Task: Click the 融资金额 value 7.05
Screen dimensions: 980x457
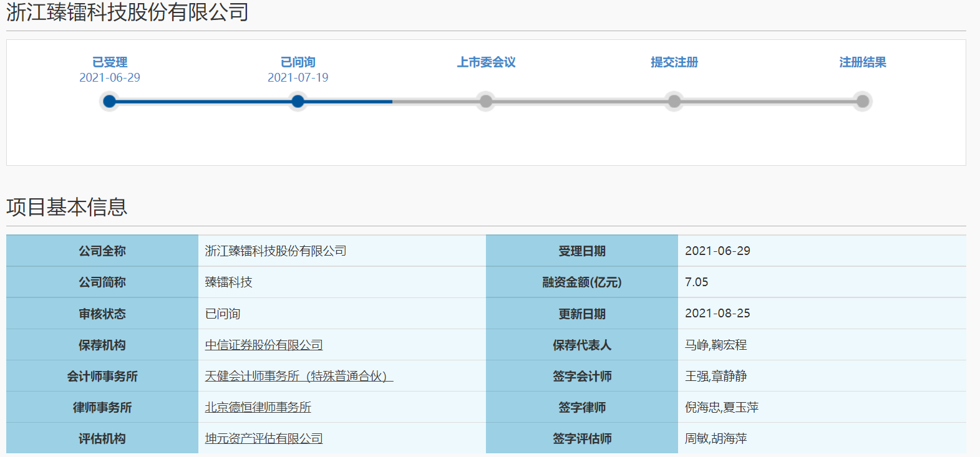Action: tap(697, 282)
